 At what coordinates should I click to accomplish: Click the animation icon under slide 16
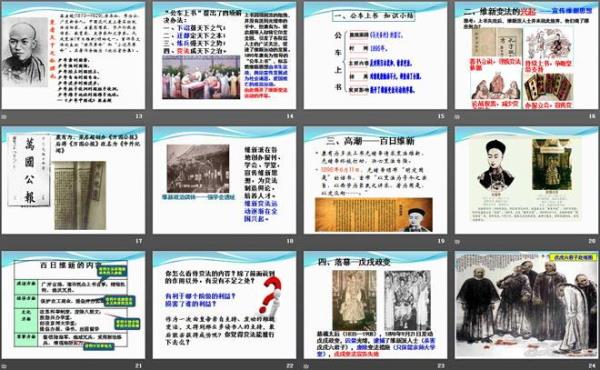pos(458,116)
